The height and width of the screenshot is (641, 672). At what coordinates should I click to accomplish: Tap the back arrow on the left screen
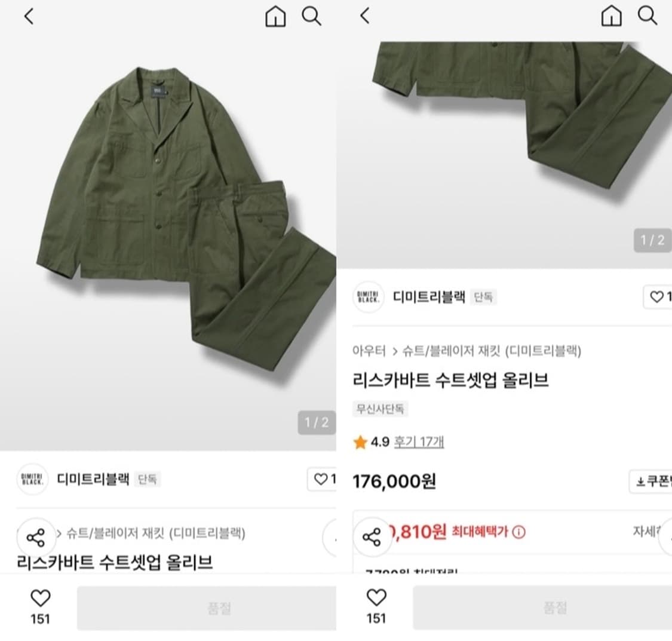[28, 17]
